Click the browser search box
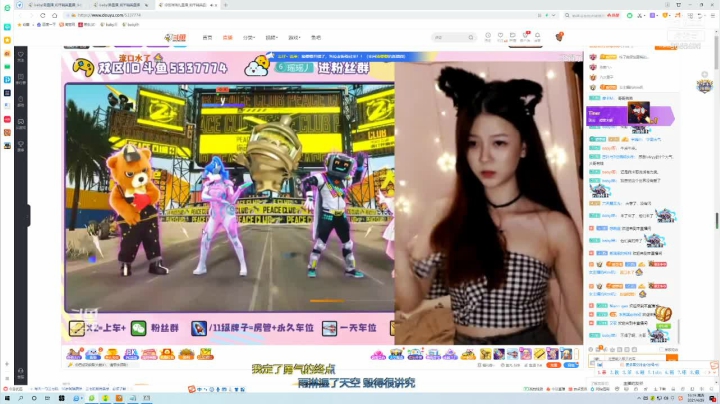720x404 pixels. pyautogui.click(x=592, y=15)
